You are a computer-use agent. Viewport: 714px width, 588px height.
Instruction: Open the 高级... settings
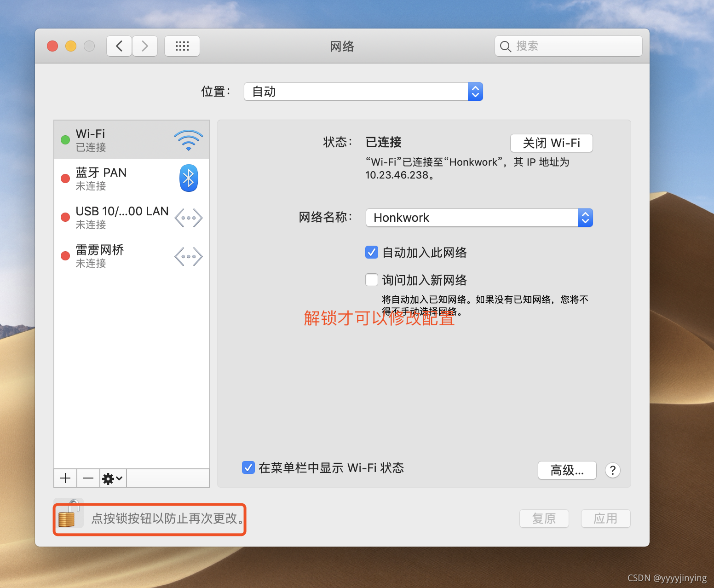[567, 470]
